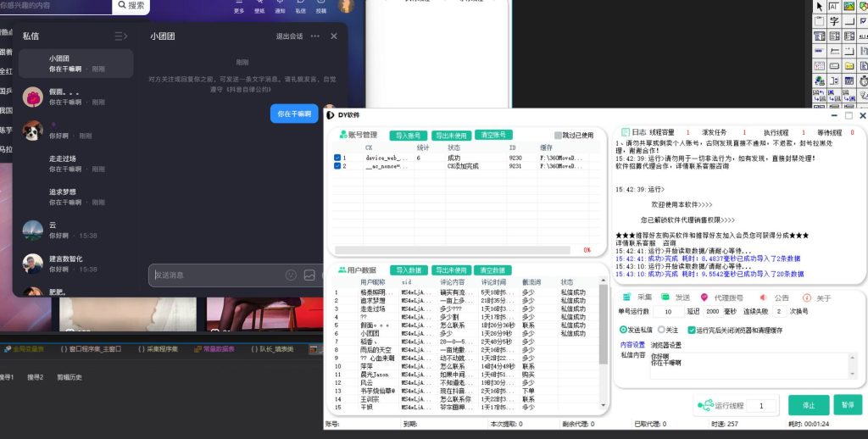
Task: Click the arrow pointer tool in the top-right toolbox
Action: (820, 6)
